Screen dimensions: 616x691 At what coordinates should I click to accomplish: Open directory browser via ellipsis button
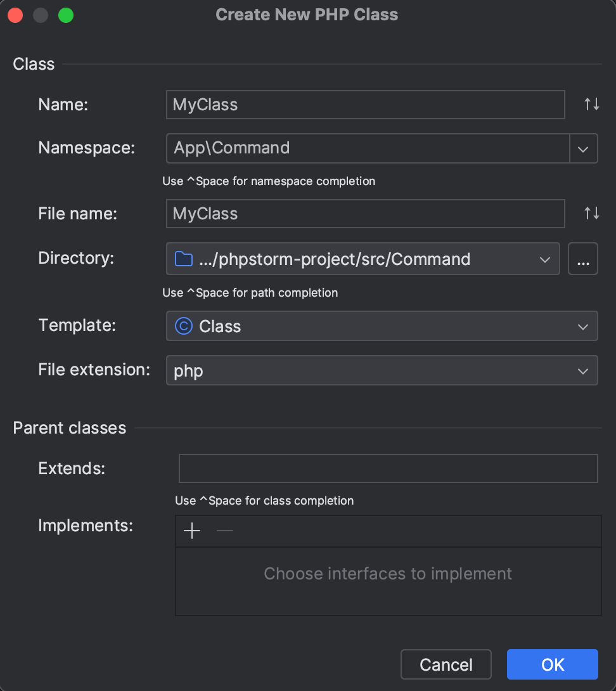[x=582, y=259]
